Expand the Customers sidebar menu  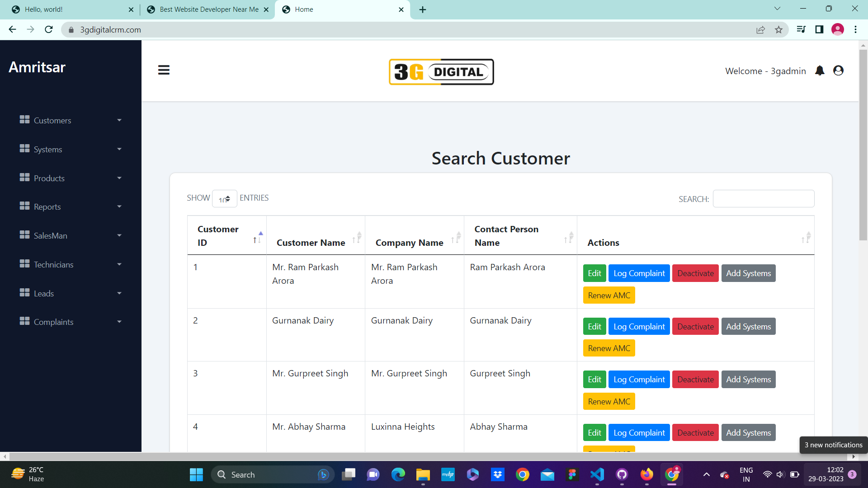pyautogui.click(x=71, y=121)
